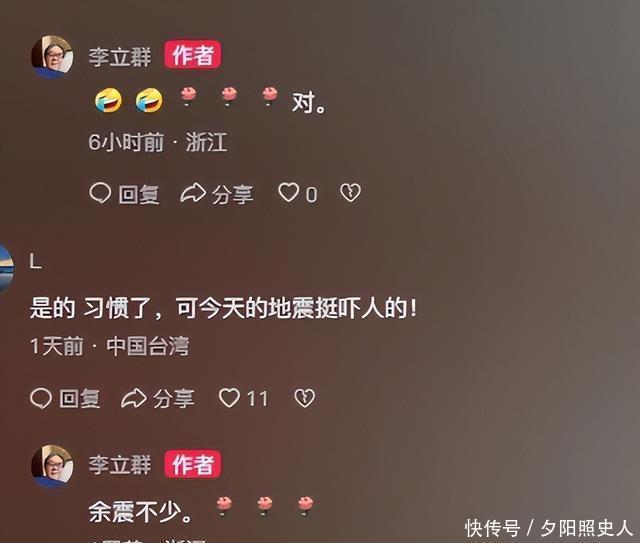
Task: Like the earthquake comment with 11 likes
Action: click(x=229, y=398)
